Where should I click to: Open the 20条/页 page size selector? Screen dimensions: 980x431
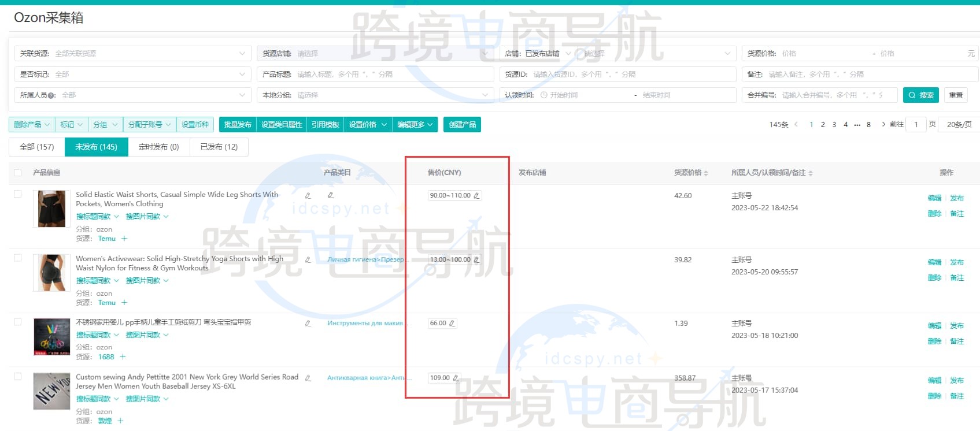click(x=960, y=124)
